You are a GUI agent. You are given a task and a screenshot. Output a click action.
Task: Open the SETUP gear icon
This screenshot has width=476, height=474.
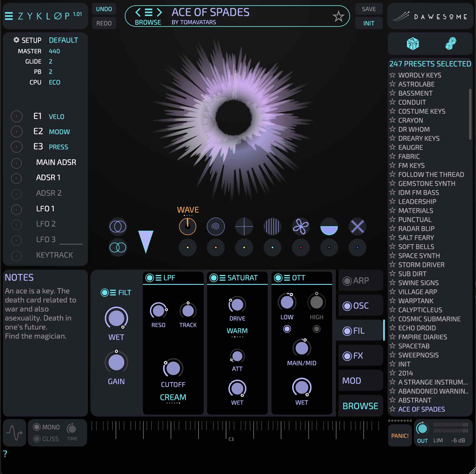16,40
